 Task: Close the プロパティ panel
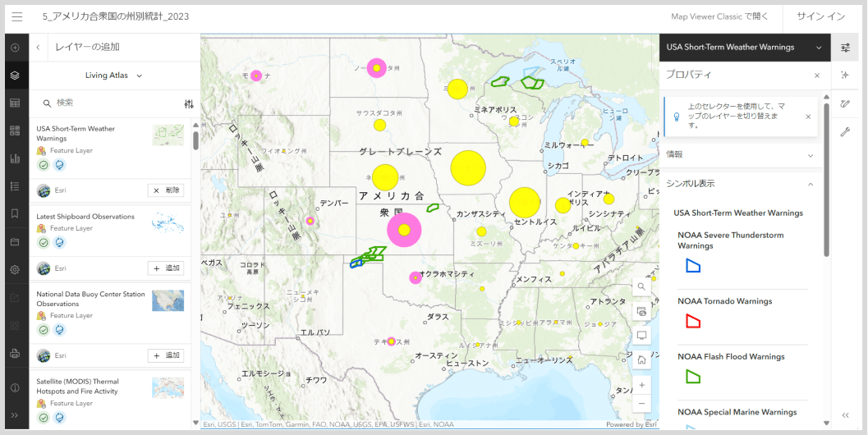(817, 76)
